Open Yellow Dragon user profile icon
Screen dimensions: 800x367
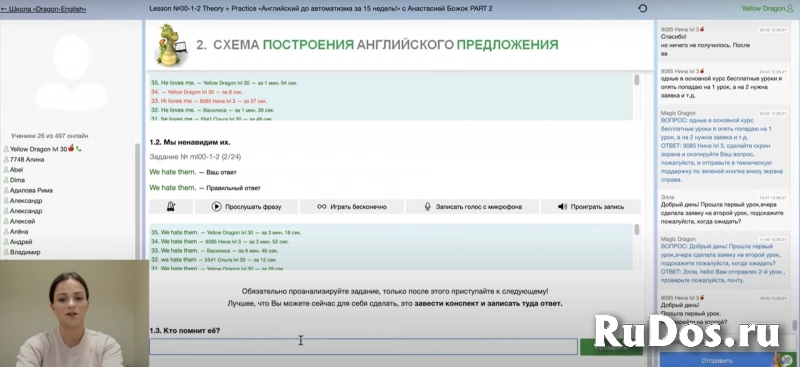coord(790,8)
